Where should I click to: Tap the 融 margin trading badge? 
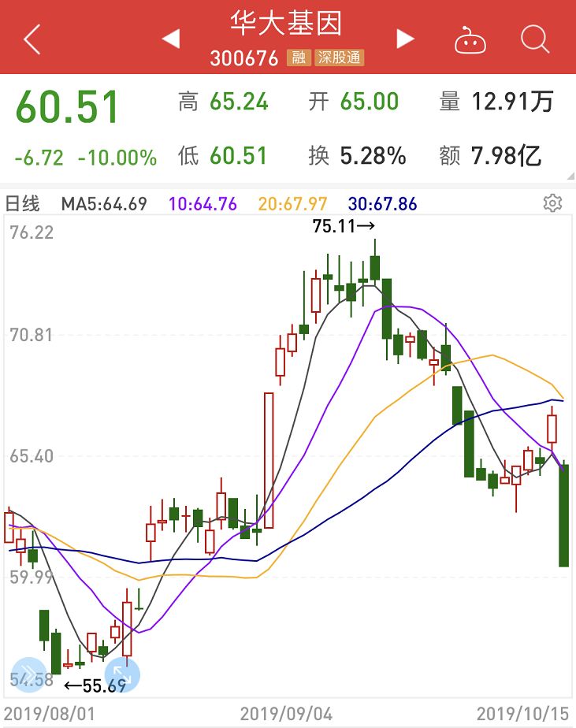299,58
